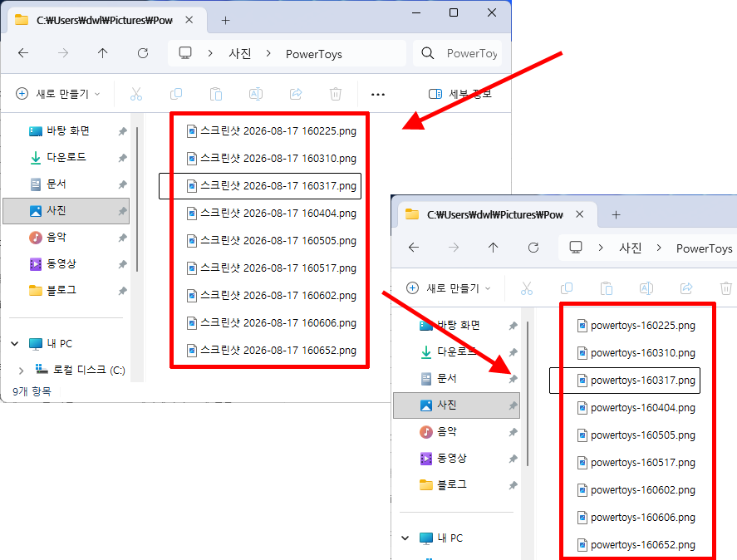
Task: Click navigation pane scrollbar in top-left window
Action: pyautogui.click(x=137, y=199)
